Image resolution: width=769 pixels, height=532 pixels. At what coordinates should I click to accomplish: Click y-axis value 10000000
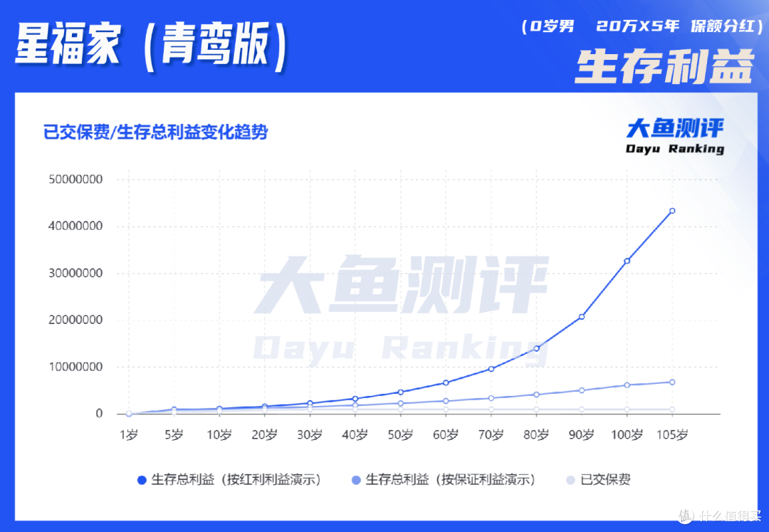[75, 367]
